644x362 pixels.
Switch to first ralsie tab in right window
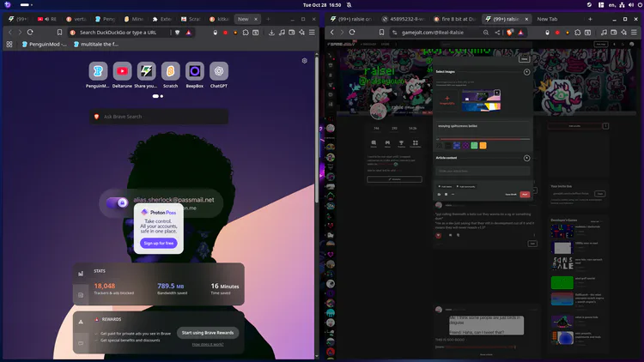[x=351, y=19]
